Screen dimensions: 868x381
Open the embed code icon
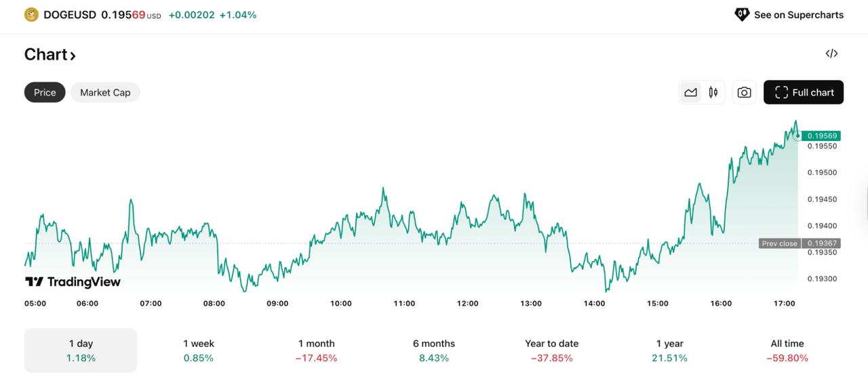point(831,54)
